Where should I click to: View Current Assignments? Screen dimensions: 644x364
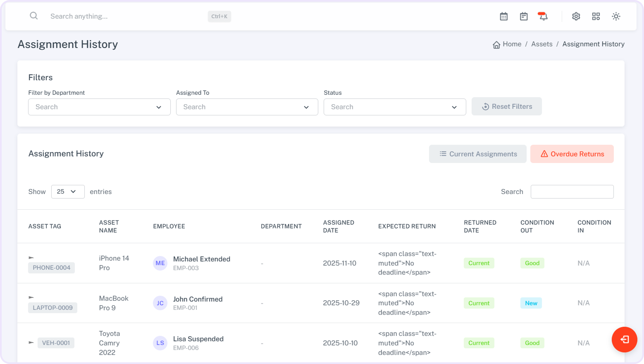[477, 154]
